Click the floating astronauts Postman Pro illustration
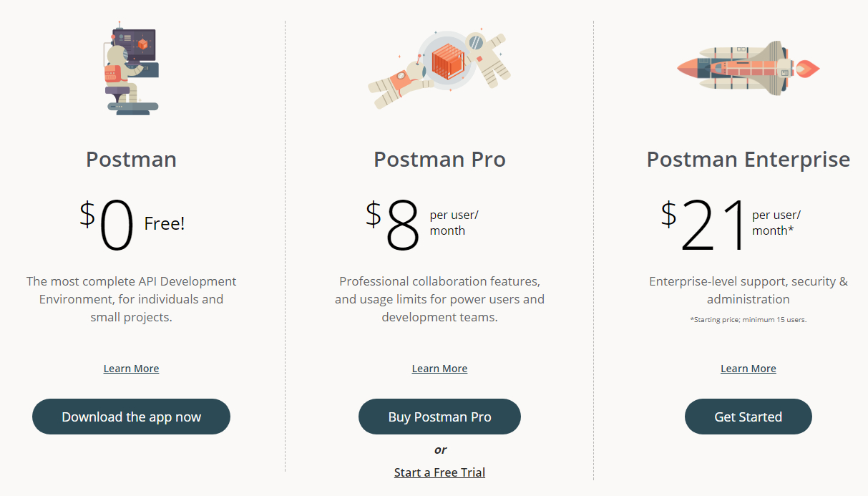Image resolution: width=868 pixels, height=496 pixels. [x=439, y=68]
